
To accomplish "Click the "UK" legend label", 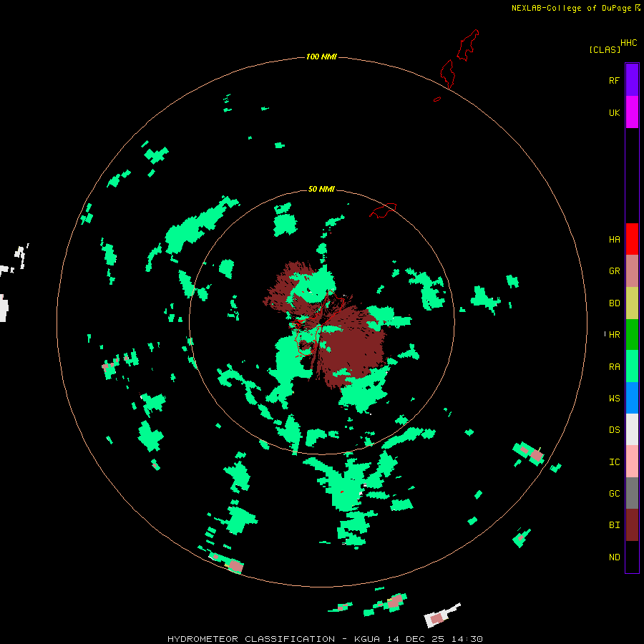I will (x=615, y=112).
